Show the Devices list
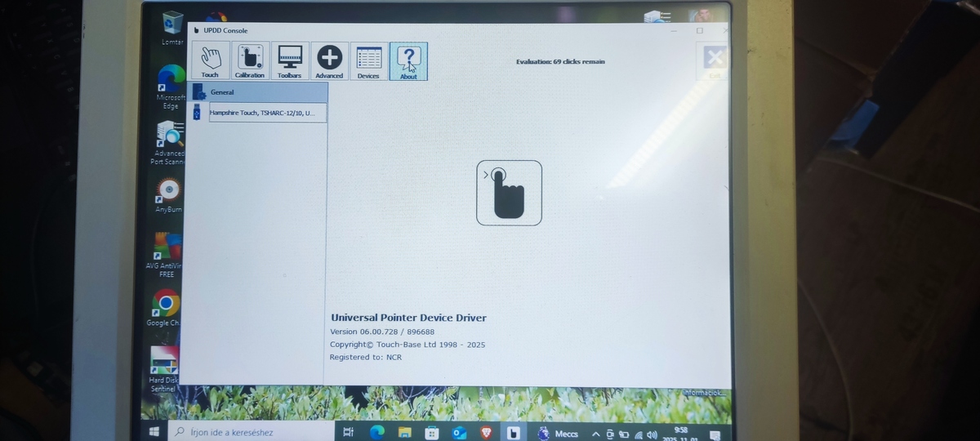The height and width of the screenshot is (441, 980). pos(368,61)
